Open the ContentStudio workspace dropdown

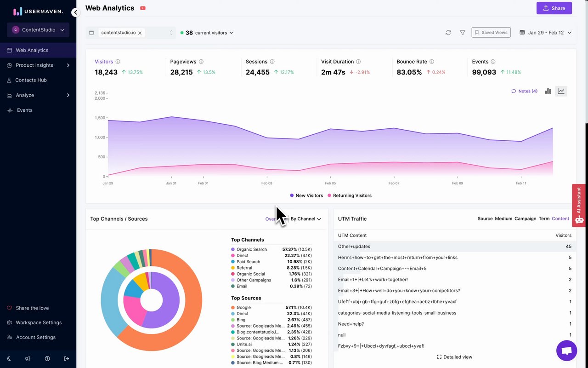point(38,30)
